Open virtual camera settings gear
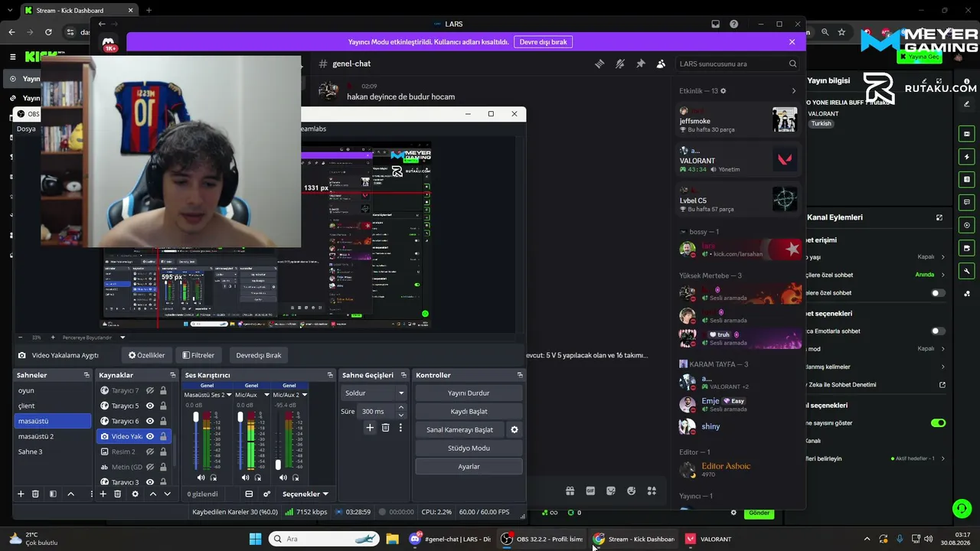Viewport: 980px width, 551px height. (x=514, y=429)
